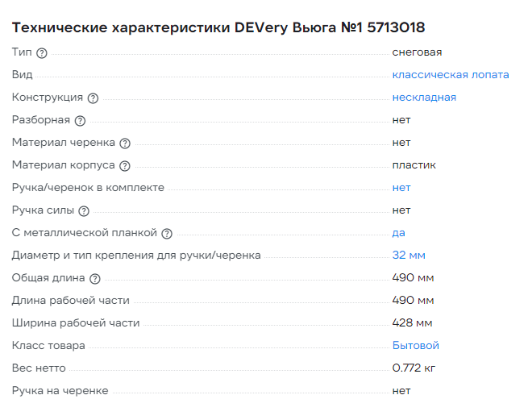Click question icon for С металлической планкой
528x420 pixels.
[167, 233]
